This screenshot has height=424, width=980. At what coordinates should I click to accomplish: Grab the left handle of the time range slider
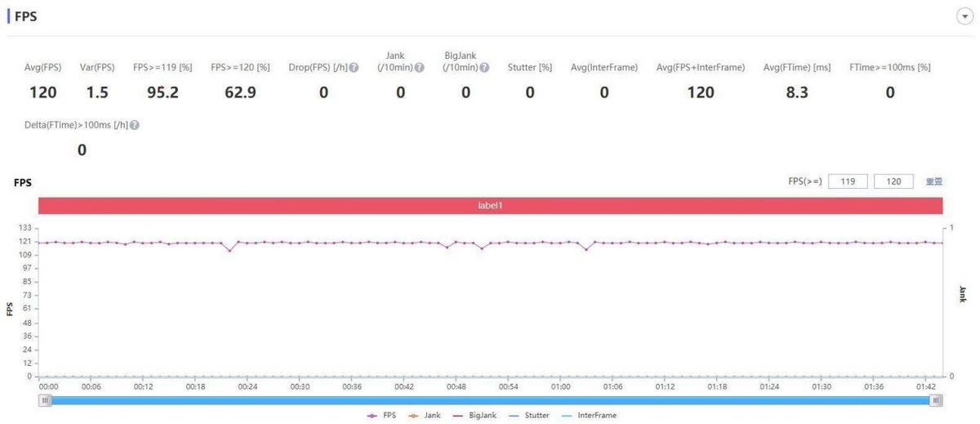46,400
